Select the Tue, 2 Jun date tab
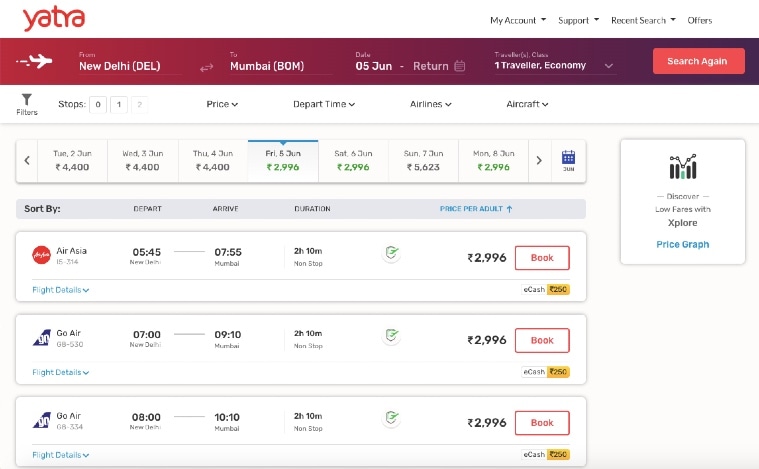 [x=72, y=161]
